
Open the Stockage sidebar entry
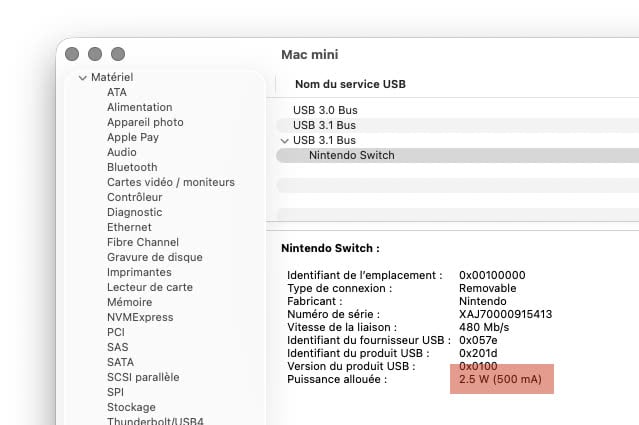click(131, 407)
